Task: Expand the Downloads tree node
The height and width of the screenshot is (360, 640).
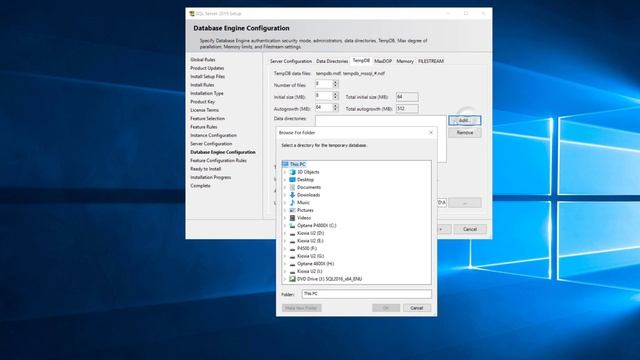Action: (285, 195)
